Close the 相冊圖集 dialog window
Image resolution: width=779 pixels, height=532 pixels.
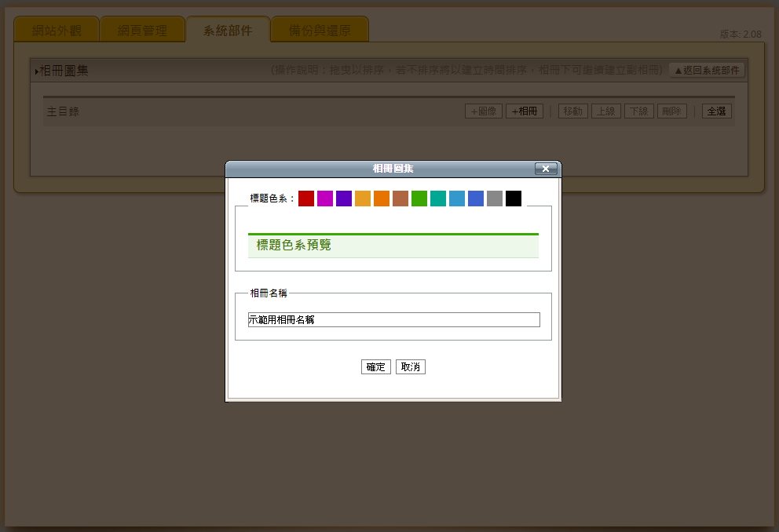[x=546, y=169]
